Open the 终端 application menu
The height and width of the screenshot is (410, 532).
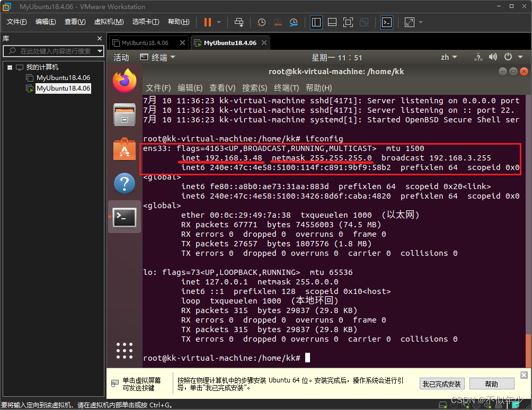tap(158, 57)
